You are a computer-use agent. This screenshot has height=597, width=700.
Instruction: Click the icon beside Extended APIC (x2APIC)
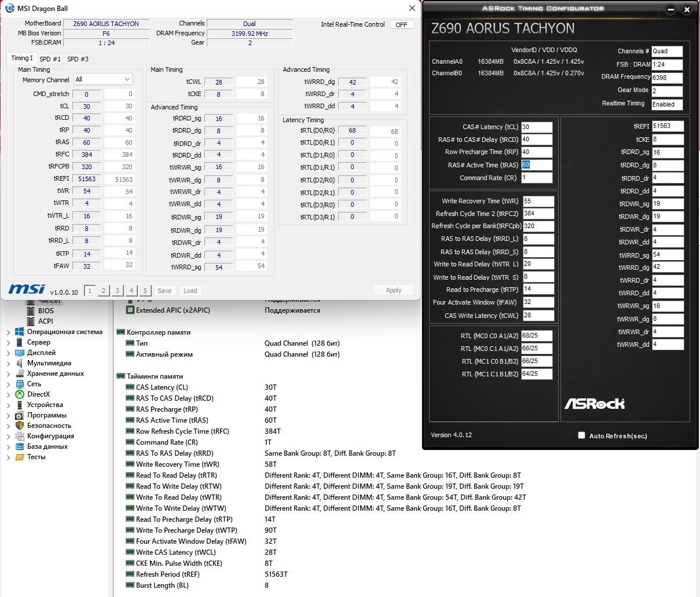click(x=130, y=310)
